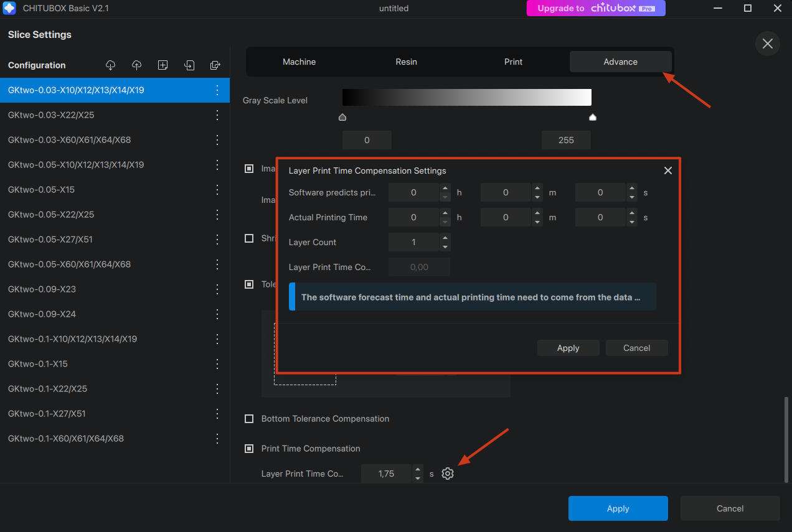Click Upgrade to Chitubox Pro button
The height and width of the screenshot is (532, 792).
595,8
